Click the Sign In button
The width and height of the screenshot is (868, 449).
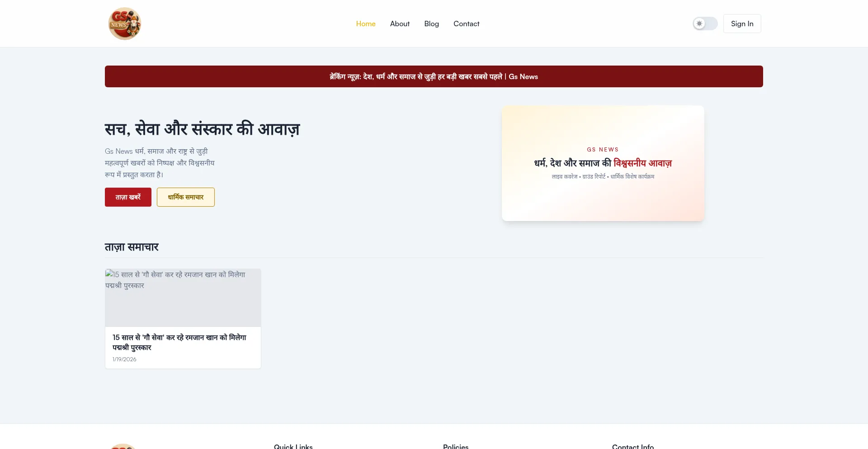[x=742, y=24]
